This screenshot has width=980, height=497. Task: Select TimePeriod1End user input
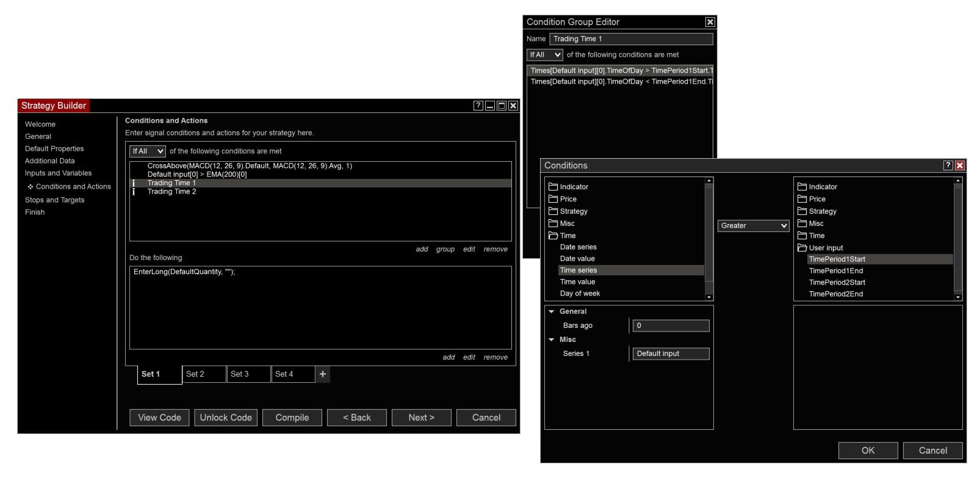click(836, 271)
